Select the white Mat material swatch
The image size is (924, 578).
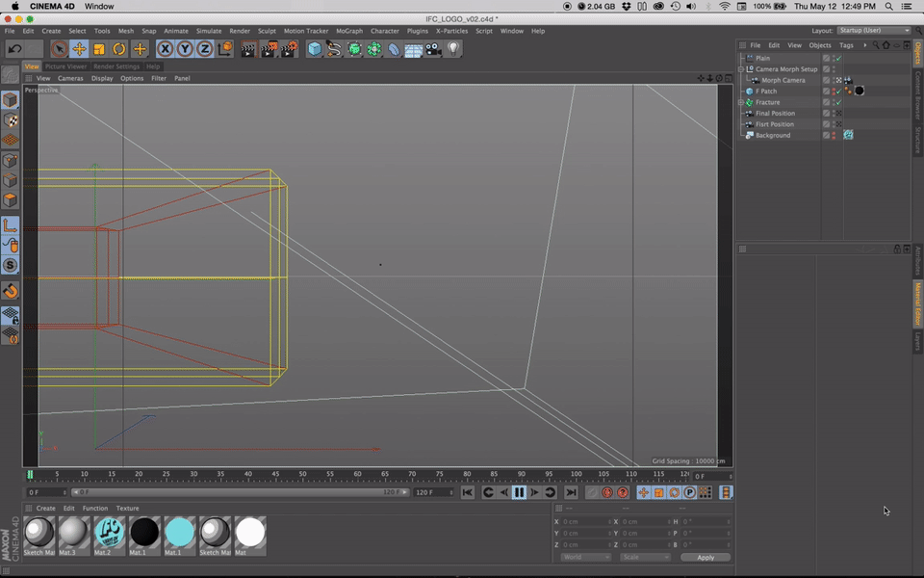pyautogui.click(x=250, y=537)
